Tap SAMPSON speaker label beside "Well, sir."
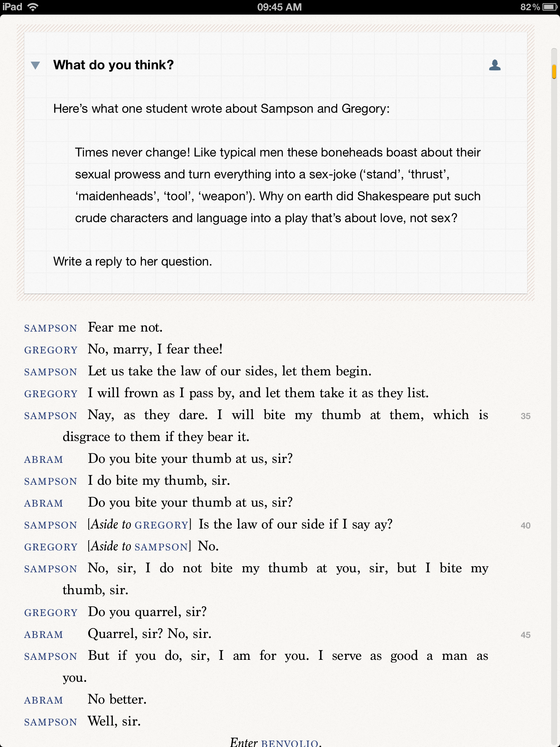 pos(50,722)
